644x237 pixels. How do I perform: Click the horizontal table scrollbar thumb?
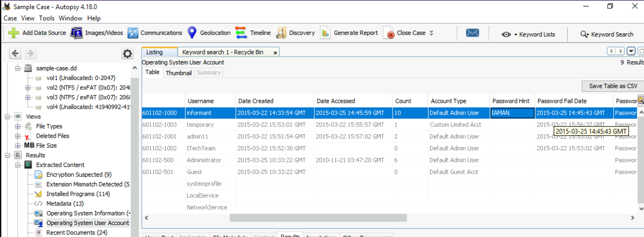[x=318, y=218]
